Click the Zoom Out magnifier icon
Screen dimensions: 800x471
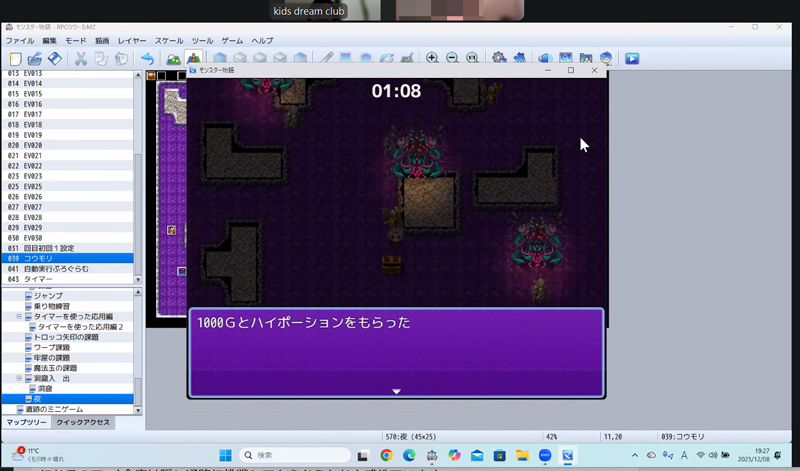click(452, 58)
